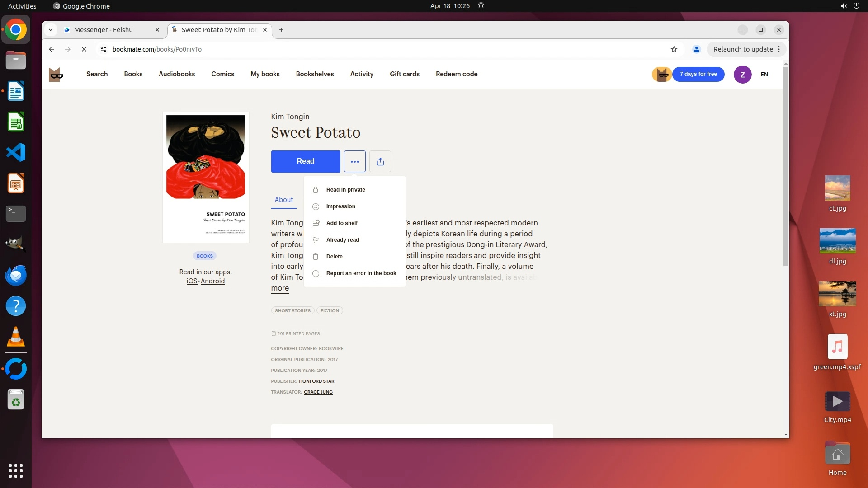Open the purple Z profile avatar

(742, 75)
